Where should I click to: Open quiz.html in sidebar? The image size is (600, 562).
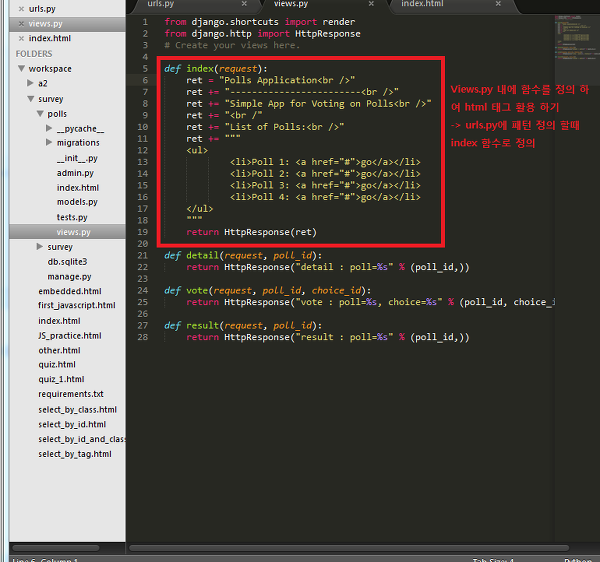(x=57, y=365)
